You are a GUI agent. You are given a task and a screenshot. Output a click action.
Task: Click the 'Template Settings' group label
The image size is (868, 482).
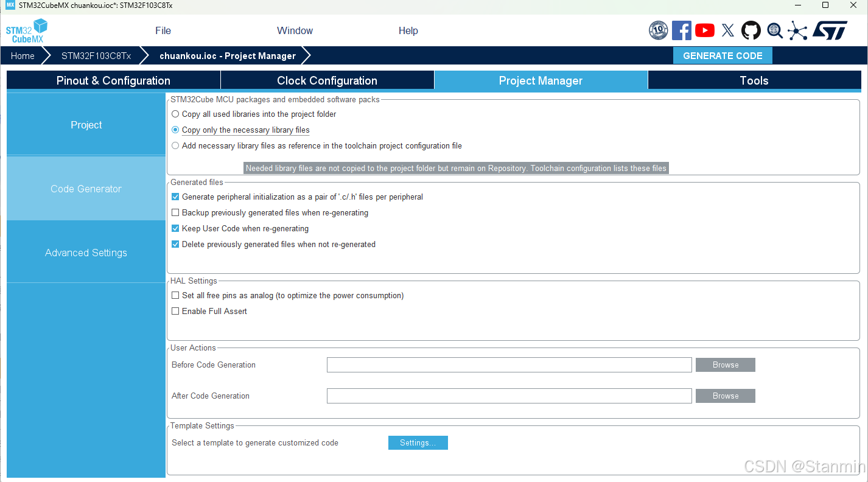[x=202, y=425]
